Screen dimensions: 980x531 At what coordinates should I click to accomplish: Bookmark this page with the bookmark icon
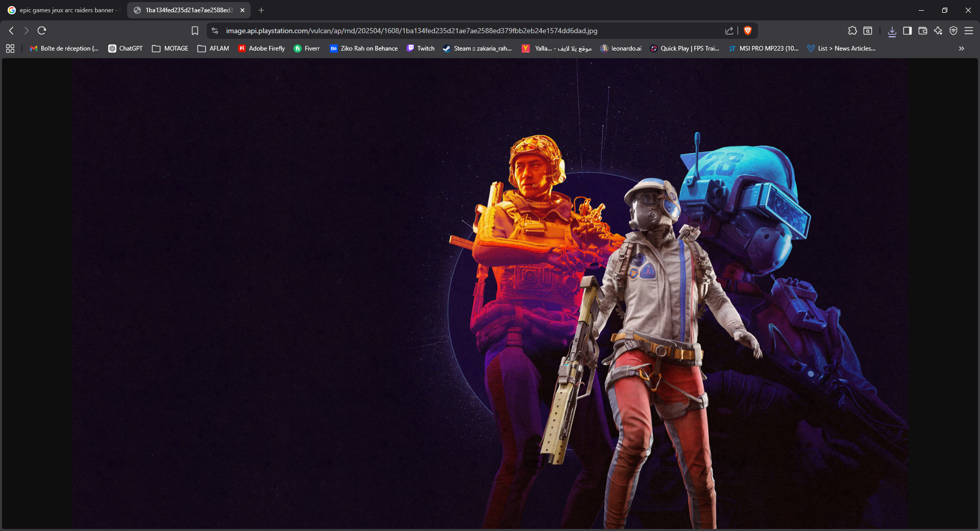194,31
